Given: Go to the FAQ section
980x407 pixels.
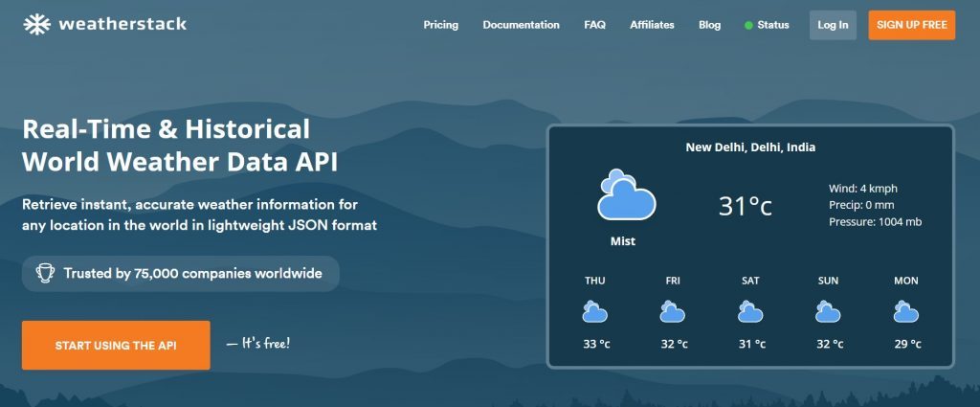Looking at the screenshot, I should pyautogui.click(x=595, y=25).
